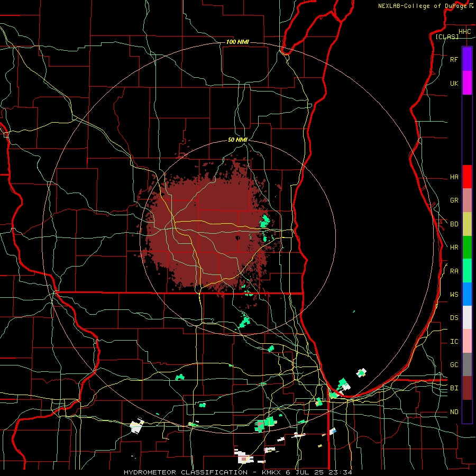Image resolution: width=476 pixels, height=476 pixels.
Task: Select the "GC" legend label
Action: [x=454, y=365]
